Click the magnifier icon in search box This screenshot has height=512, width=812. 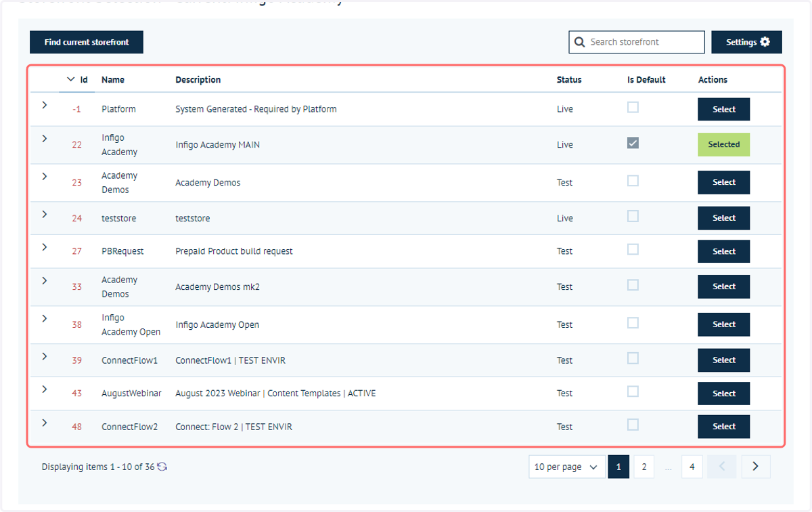click(x=579, y=42)
